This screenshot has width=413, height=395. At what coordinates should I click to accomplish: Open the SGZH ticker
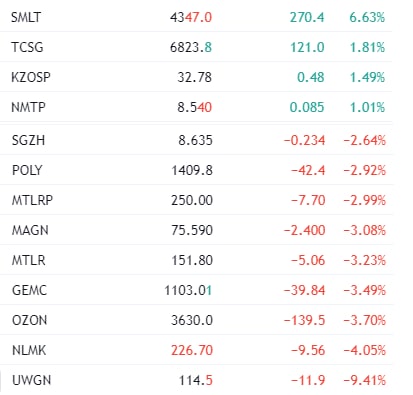coord(28,140)
